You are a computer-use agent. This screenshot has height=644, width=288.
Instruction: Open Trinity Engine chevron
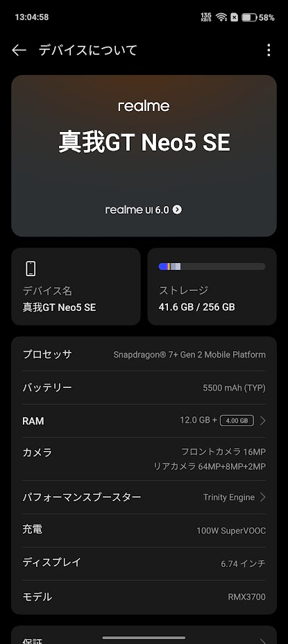click(x=262, y=498)
